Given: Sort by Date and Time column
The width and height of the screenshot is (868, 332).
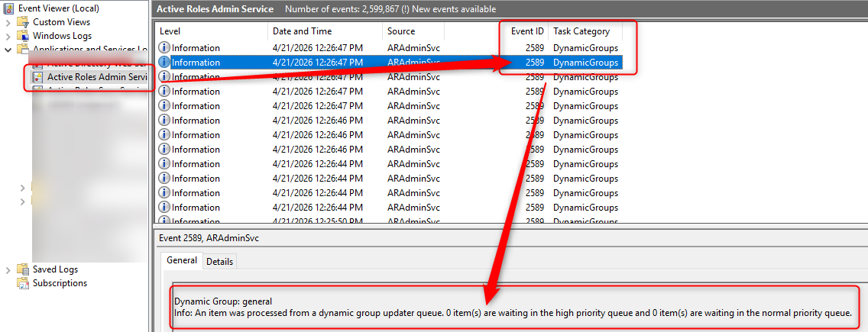Looking at the screenshot, I should coord(325,31).
